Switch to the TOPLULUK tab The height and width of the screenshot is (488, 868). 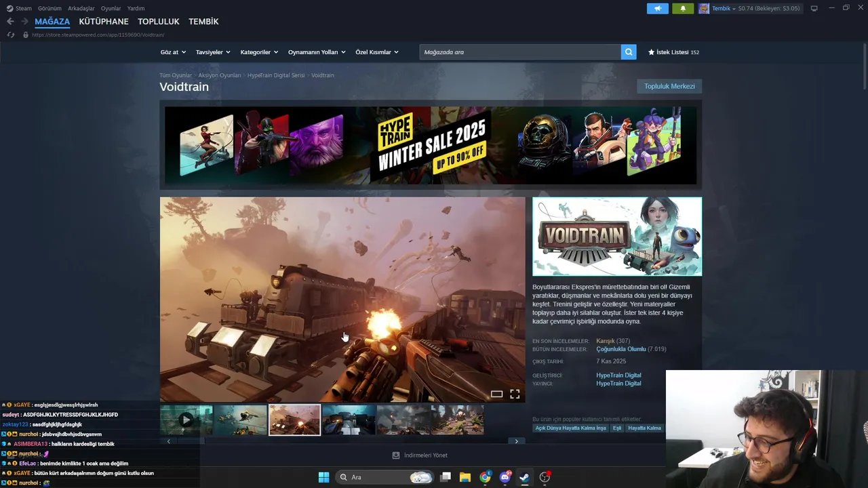point(159,22)
